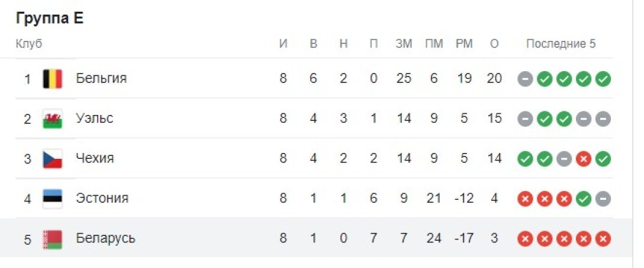The width and height of the screenshot is (644, 268).
Task: Click the Клуб column header
Action: click(29, 44)
